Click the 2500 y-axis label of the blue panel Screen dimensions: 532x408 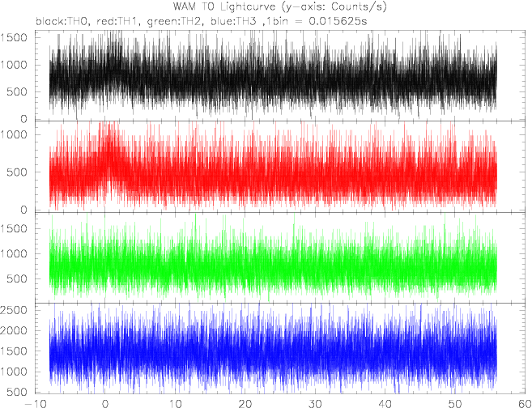pyautogui.click(x=14, y=310)
